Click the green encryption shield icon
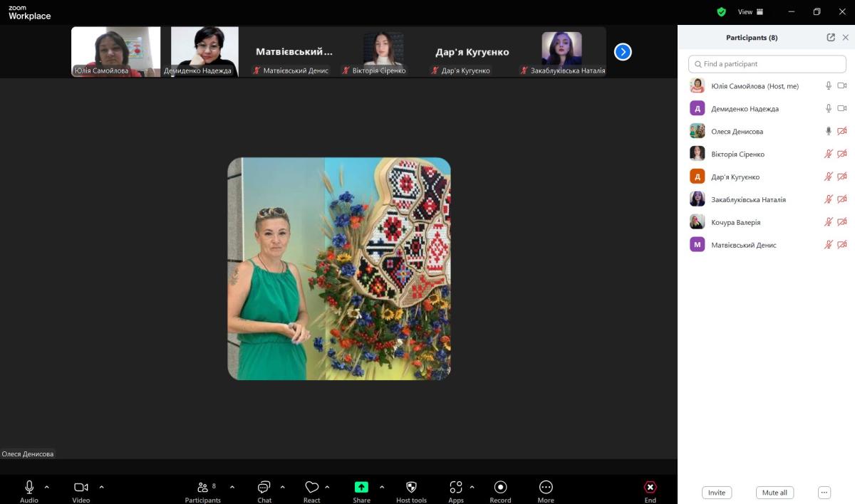This screenshot has width=855, height=504. pyautogui.click(x=721, y=12)
